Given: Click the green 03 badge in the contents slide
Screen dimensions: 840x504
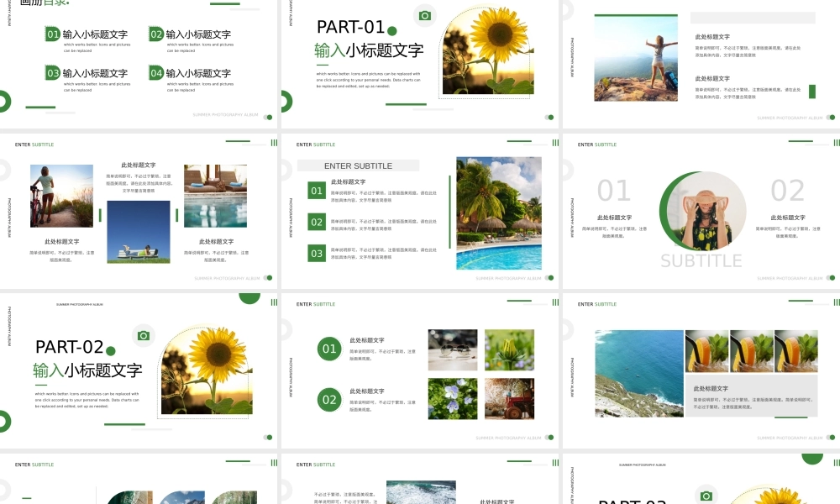Looking at the screenshot, I should click(52, 73).
